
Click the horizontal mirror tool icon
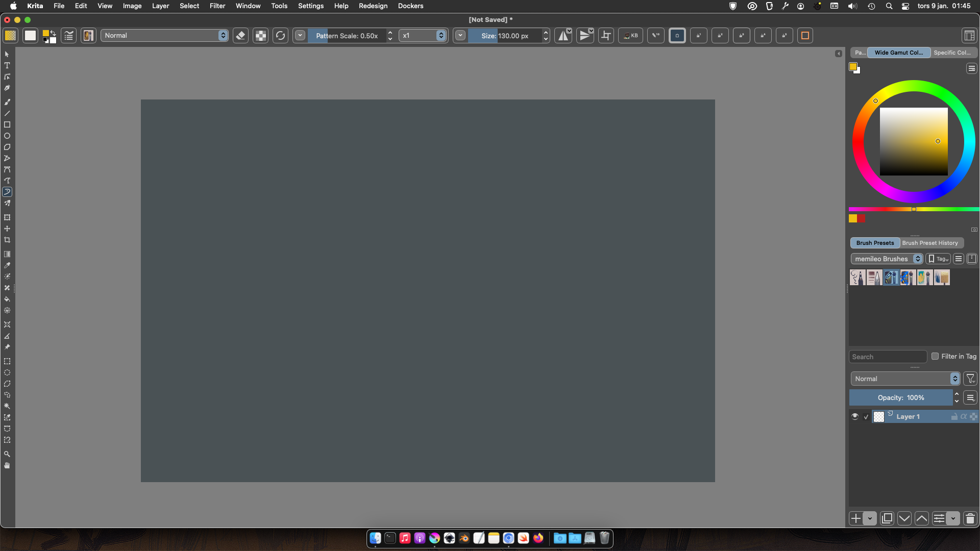point(563,36)
